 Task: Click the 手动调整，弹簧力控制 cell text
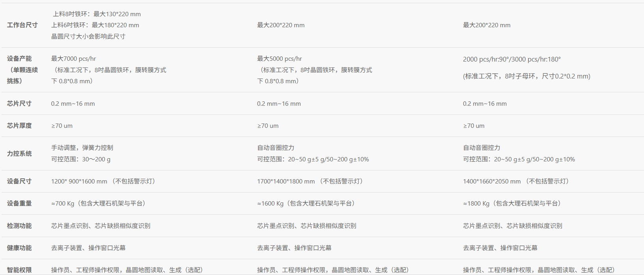coord(82,148)
